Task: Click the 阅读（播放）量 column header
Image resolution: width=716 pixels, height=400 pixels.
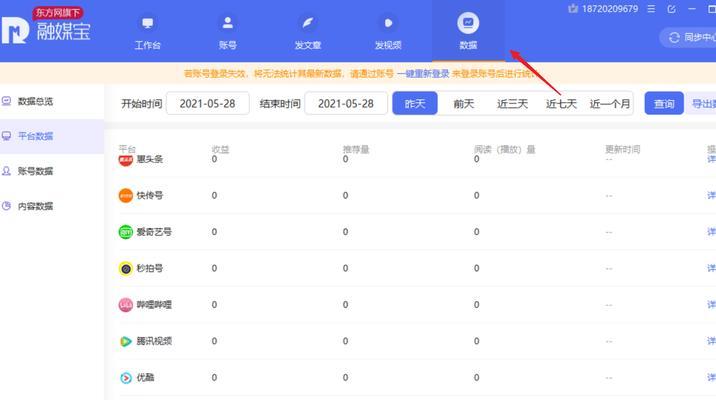Action: point(504,149)
